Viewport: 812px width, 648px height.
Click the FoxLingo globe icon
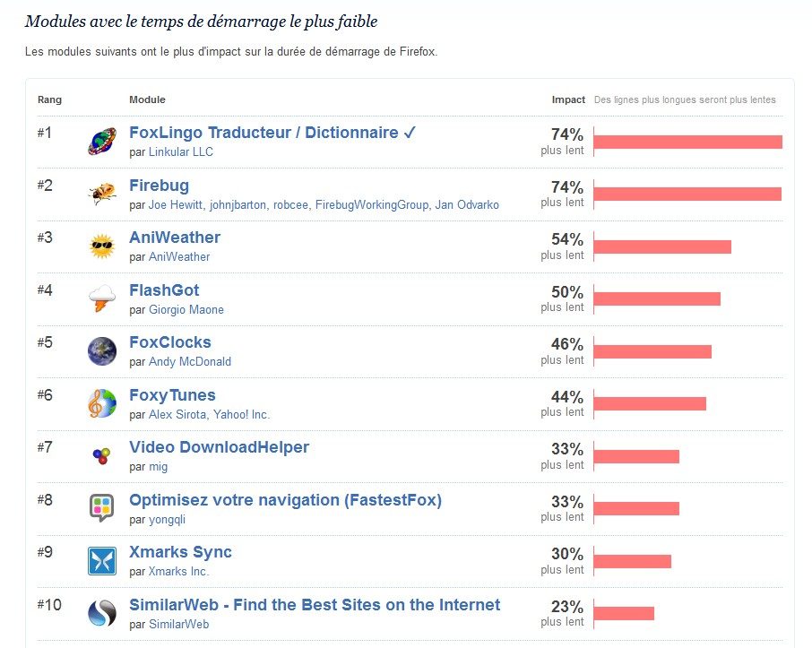102,142
